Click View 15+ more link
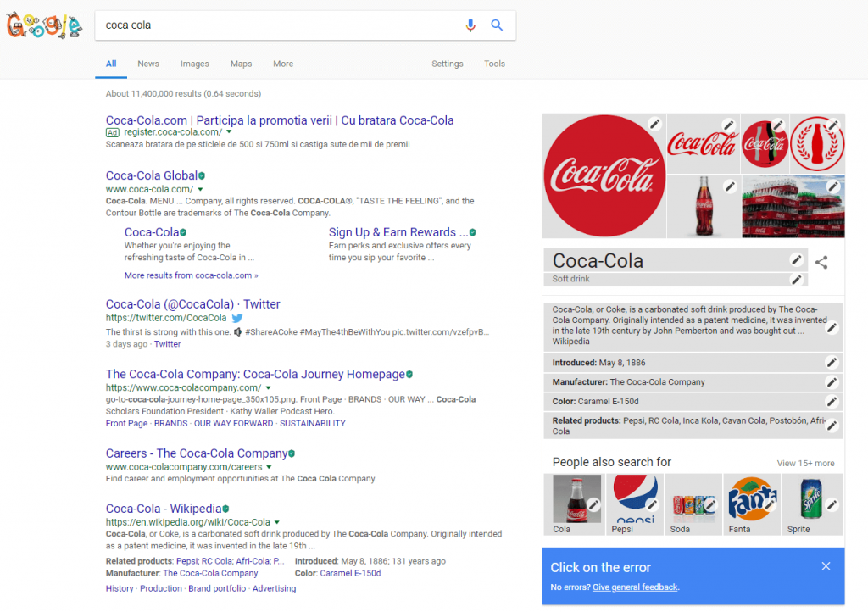 (805, 463)
